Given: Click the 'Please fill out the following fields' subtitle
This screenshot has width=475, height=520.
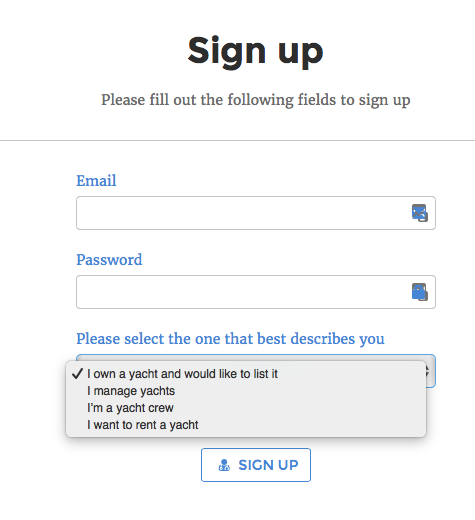Looking at the screenshot, I should [x=256, y=100].
